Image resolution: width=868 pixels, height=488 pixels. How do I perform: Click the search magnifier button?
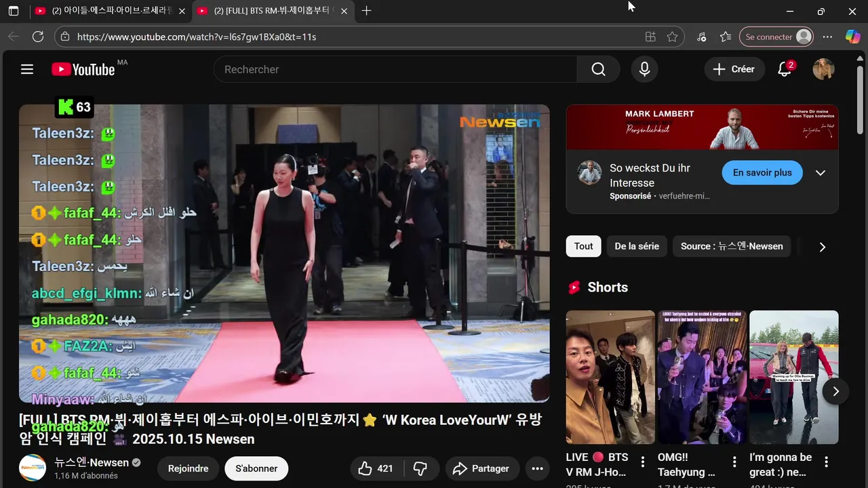coord(598,69)
